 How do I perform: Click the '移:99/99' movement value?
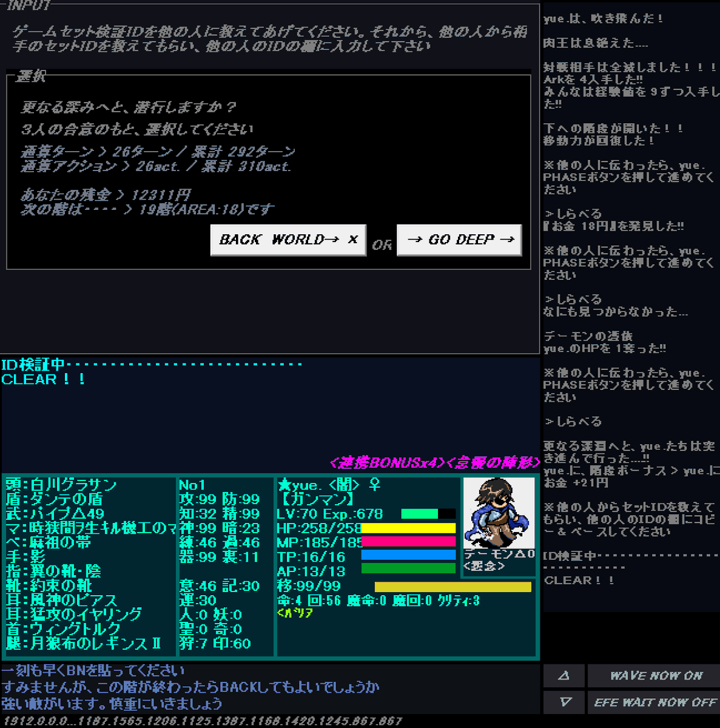pos(309,586)
